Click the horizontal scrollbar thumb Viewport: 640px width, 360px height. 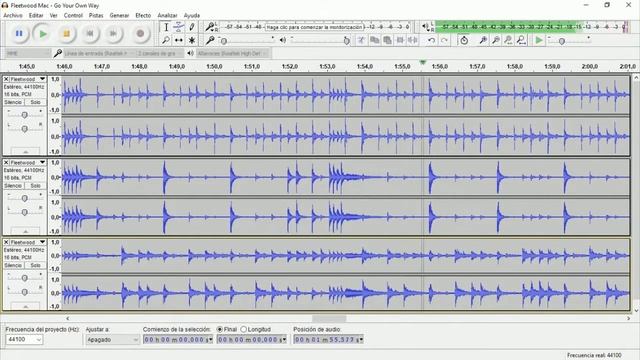tap(329, 318)
